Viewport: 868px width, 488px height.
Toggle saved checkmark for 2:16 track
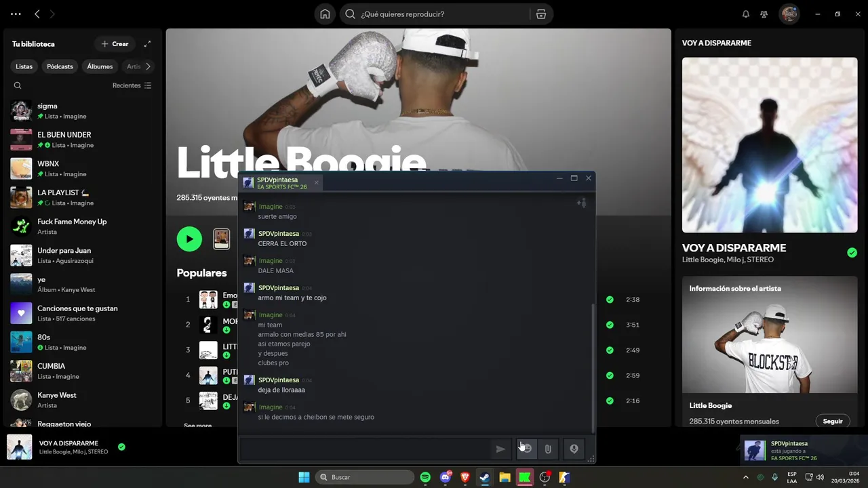(610, 401)
